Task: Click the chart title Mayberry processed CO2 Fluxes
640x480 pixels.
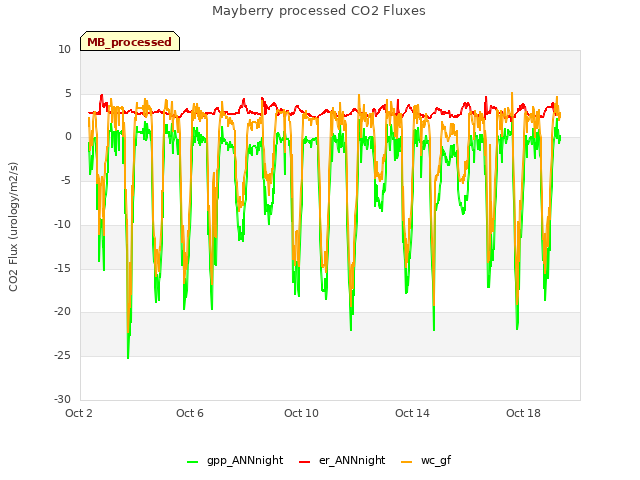Action: [319, 11]
